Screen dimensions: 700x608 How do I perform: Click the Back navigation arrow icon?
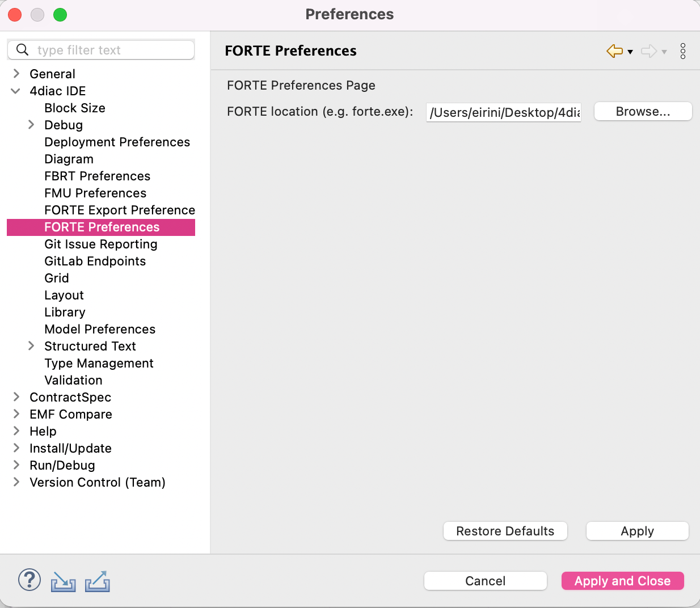coord(615,51)
